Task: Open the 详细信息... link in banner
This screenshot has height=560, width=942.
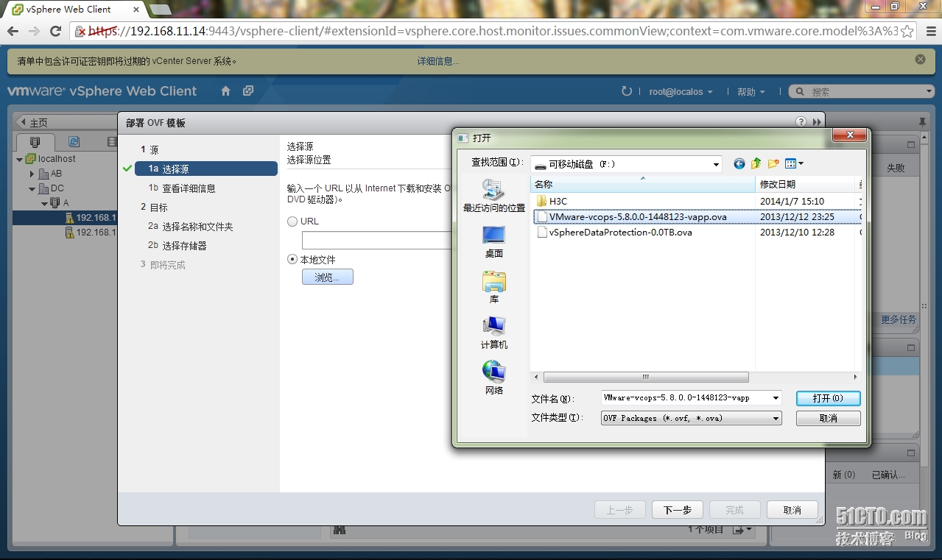Action: point(438,61)
